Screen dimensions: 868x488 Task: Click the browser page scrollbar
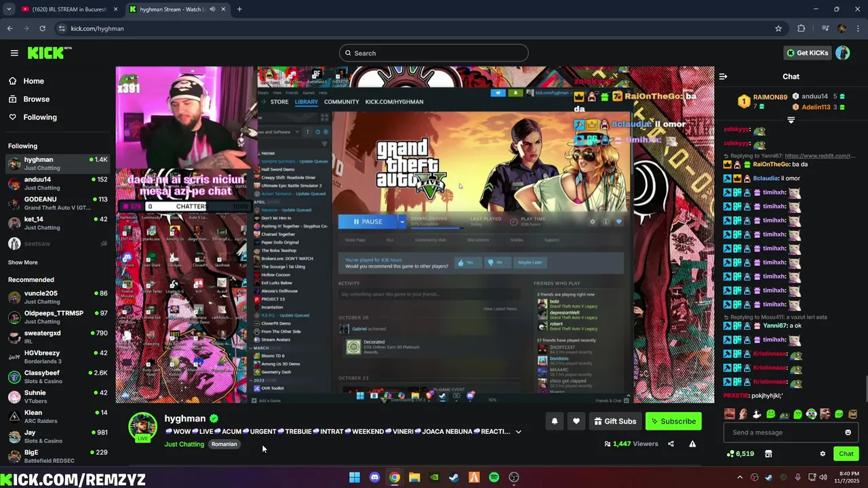click(865, 390)
